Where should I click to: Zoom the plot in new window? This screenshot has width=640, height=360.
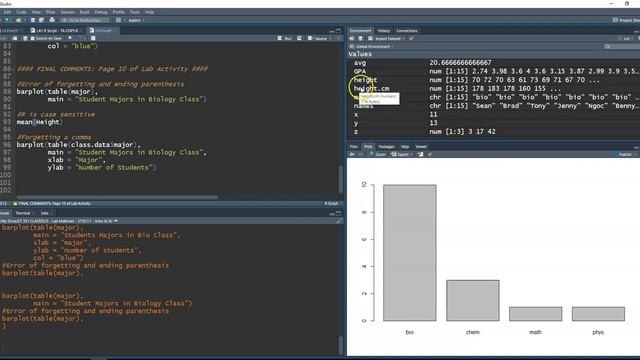(x=377, y=154)
